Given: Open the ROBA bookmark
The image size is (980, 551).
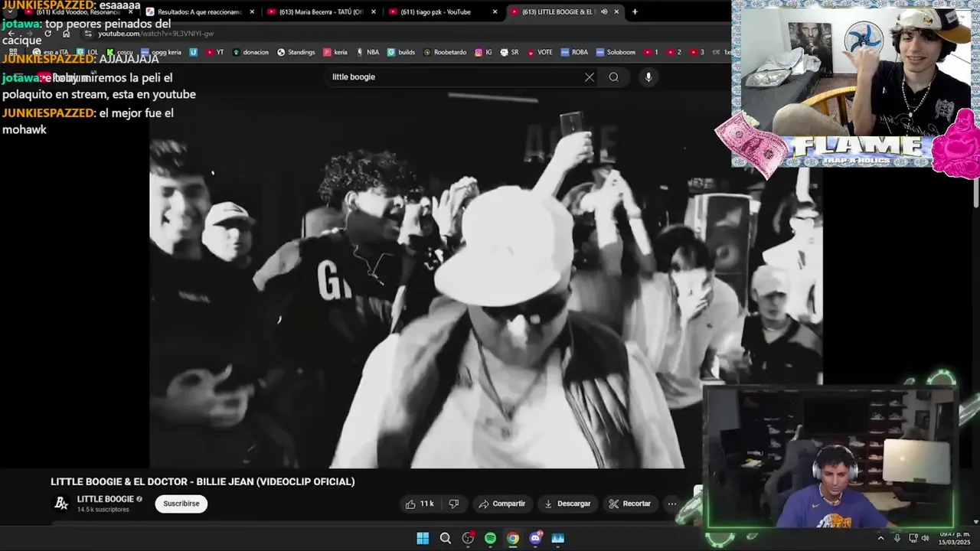Looking at the screenshot, I should 574,52.
